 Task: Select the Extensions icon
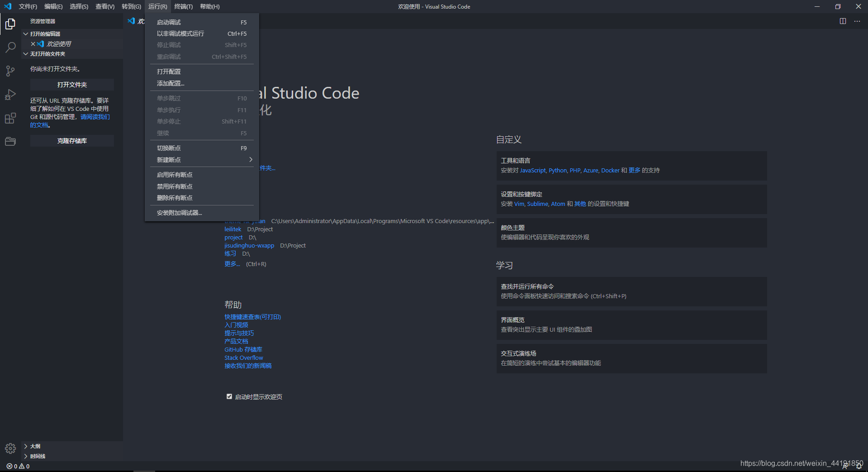click(10, 118)
